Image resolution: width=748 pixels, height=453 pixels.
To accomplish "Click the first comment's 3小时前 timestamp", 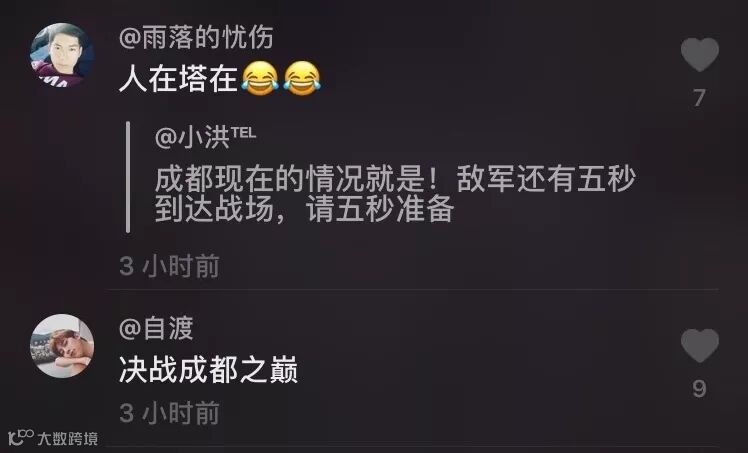I will point(169,266).
